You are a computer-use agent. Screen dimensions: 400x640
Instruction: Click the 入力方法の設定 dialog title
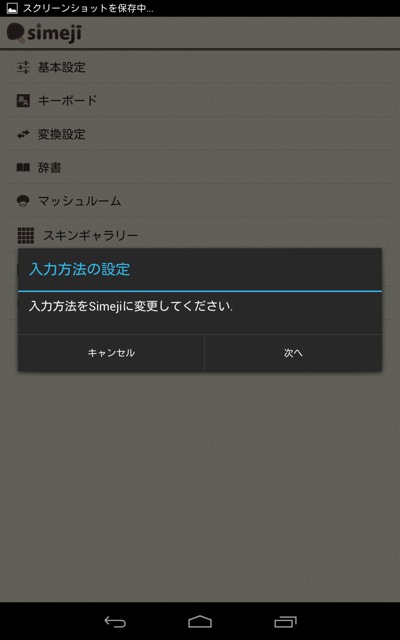[x=80, y=269]
